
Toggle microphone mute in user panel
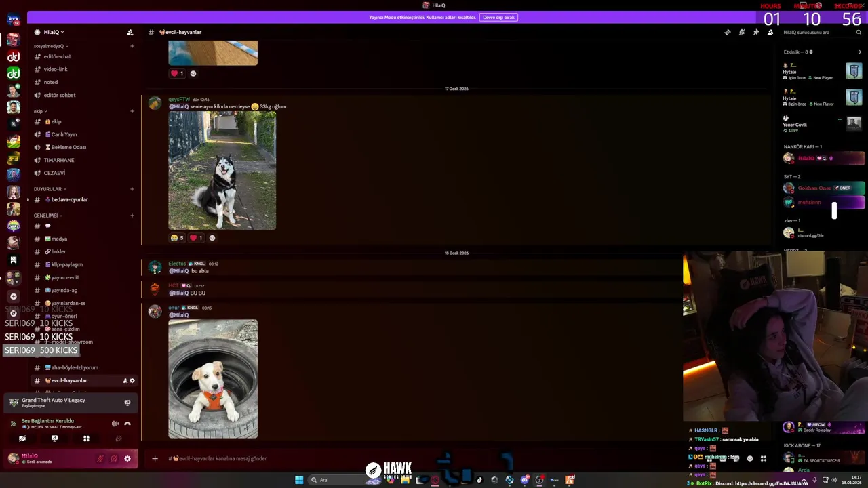100,459
